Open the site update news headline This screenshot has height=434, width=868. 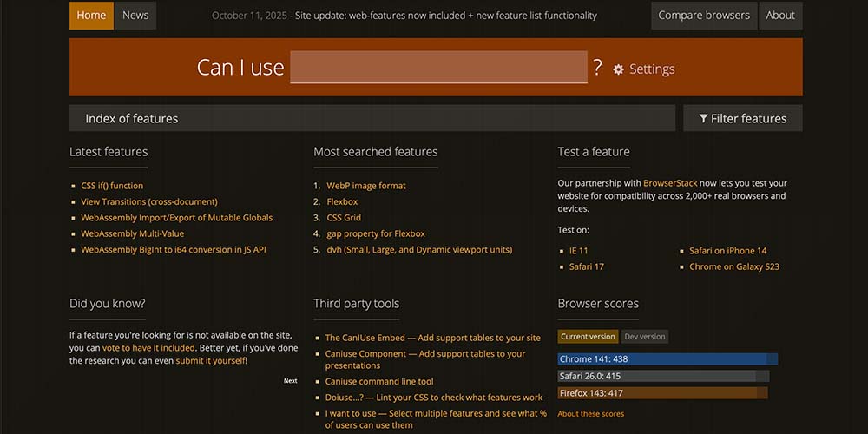(x=446, y=16)
